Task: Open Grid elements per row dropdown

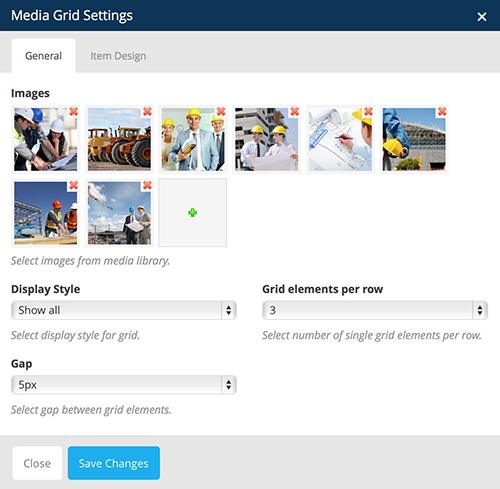Action: click(x=375, y=310)
